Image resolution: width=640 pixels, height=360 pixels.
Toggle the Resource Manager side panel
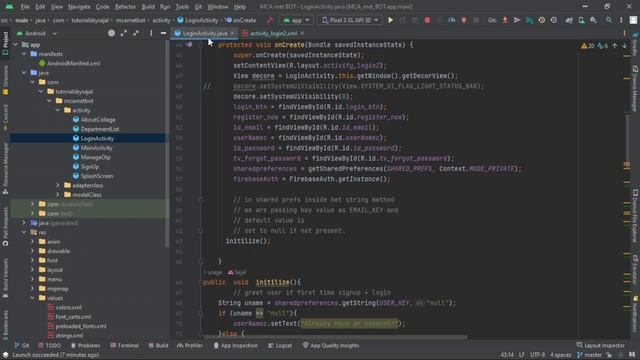click(x=5, y=168)
